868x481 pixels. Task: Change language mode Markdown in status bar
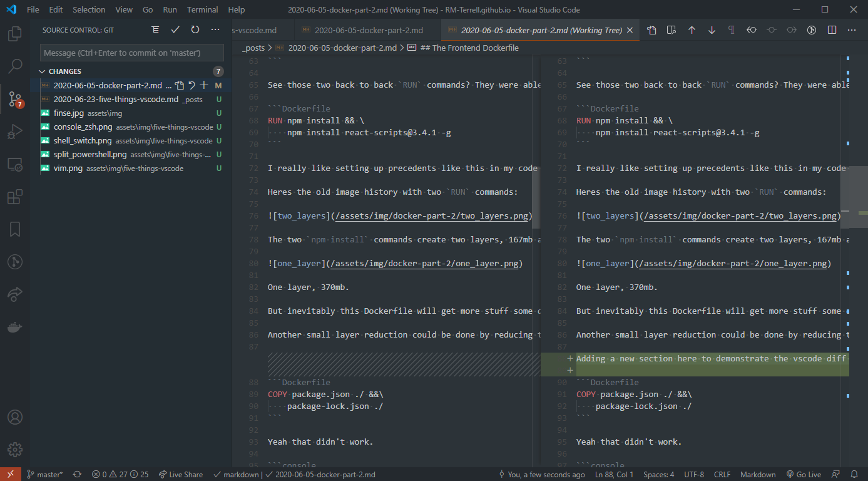[x=758, y=474]
